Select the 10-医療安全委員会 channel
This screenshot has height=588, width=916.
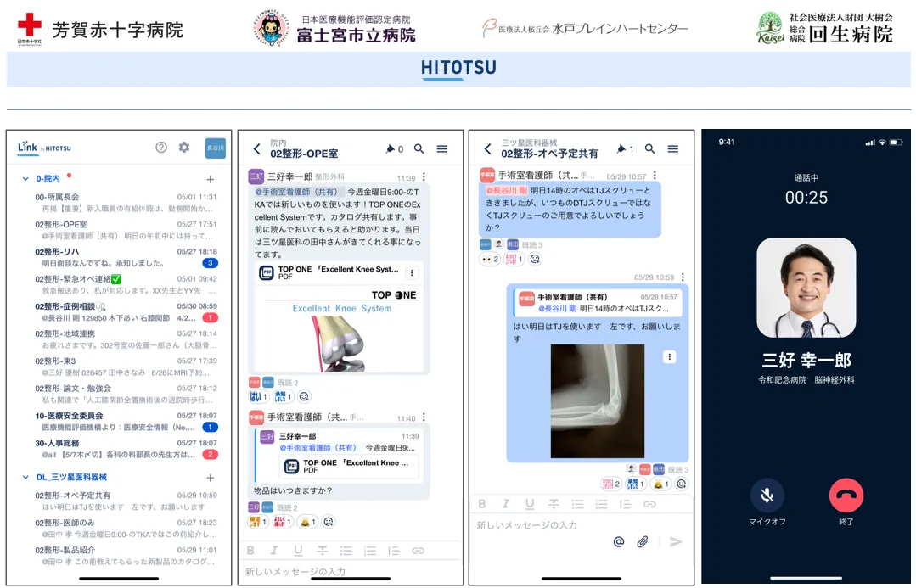pyautogui.click(x=70, y=416)
